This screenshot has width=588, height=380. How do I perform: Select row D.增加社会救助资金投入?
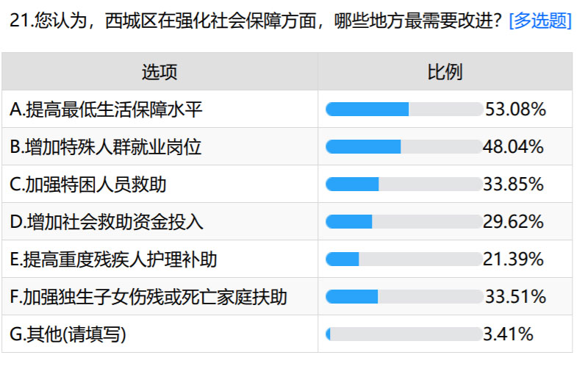tap(287, 221)
